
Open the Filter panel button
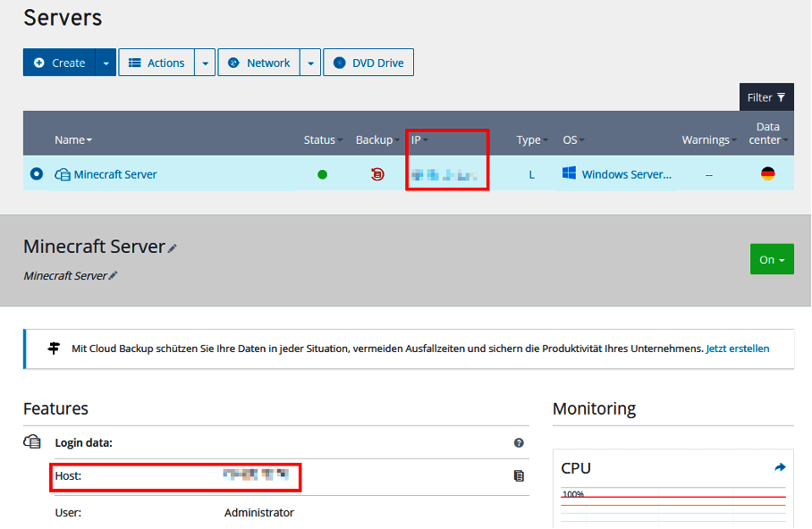pyautogui.click(x=765, y=97)
